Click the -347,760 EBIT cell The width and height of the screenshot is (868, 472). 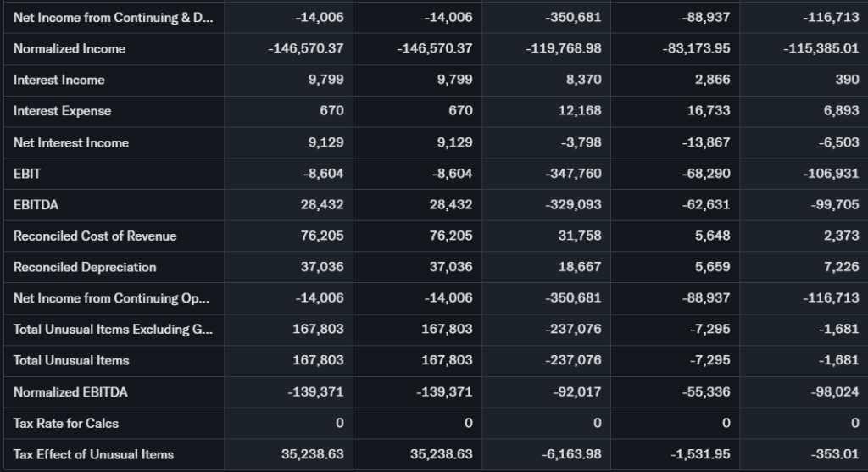pyautogui.click(x=573, y=174)
